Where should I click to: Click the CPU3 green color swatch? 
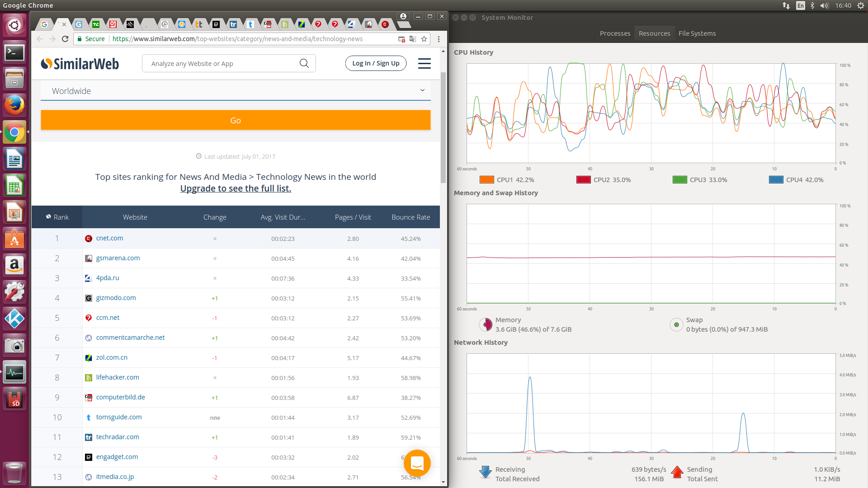(679, 180)
